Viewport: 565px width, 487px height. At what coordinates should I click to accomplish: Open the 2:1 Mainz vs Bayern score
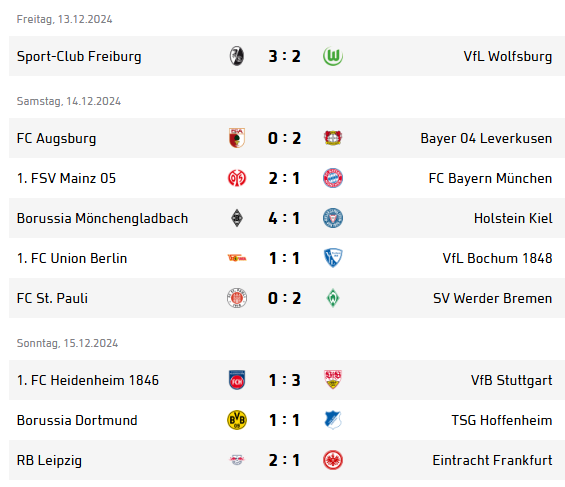(x=284, y=178)
